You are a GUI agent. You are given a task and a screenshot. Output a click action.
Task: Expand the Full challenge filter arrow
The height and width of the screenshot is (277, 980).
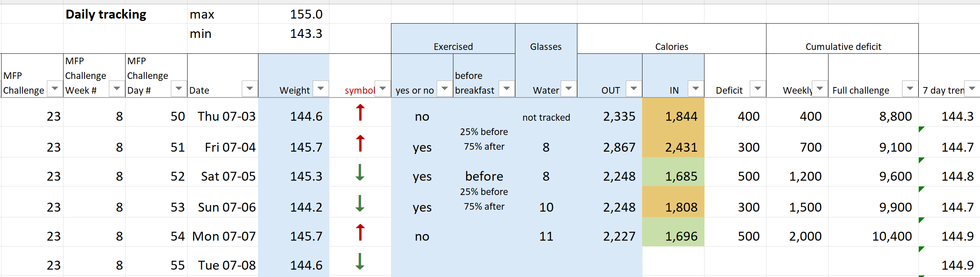pos(910,89)
